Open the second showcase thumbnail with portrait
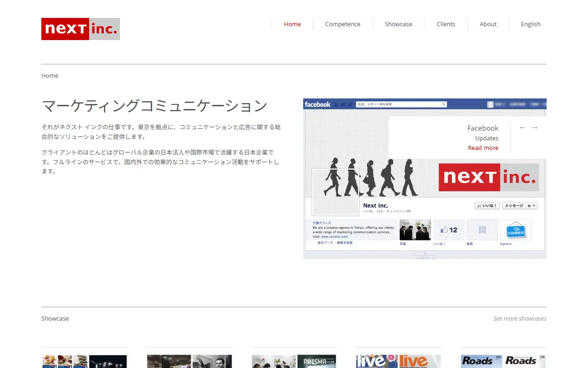Screen dimensions: 588x368 tap(189, 361)
